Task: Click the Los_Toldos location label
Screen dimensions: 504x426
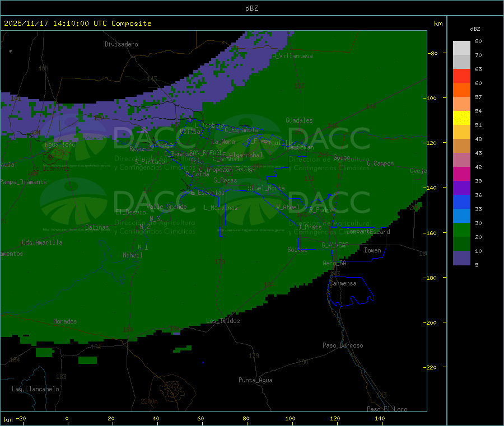Action: pos(223,321)
